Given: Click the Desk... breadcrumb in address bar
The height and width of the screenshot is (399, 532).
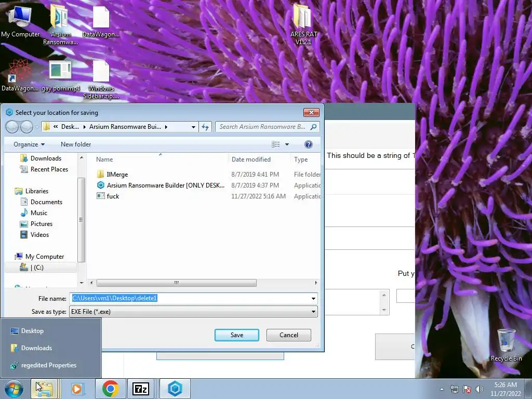Looking at the screenshot, I should coord(70,127).
